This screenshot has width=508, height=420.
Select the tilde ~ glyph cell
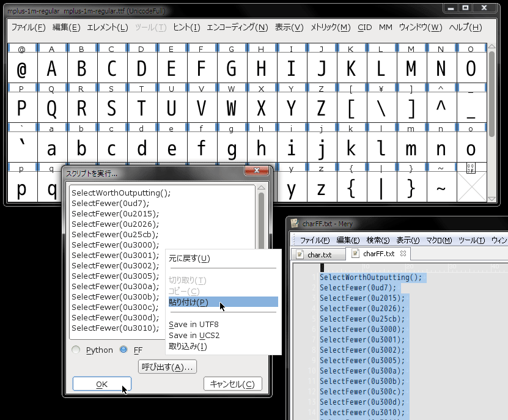pyautogui.click(x=441, y=187)
